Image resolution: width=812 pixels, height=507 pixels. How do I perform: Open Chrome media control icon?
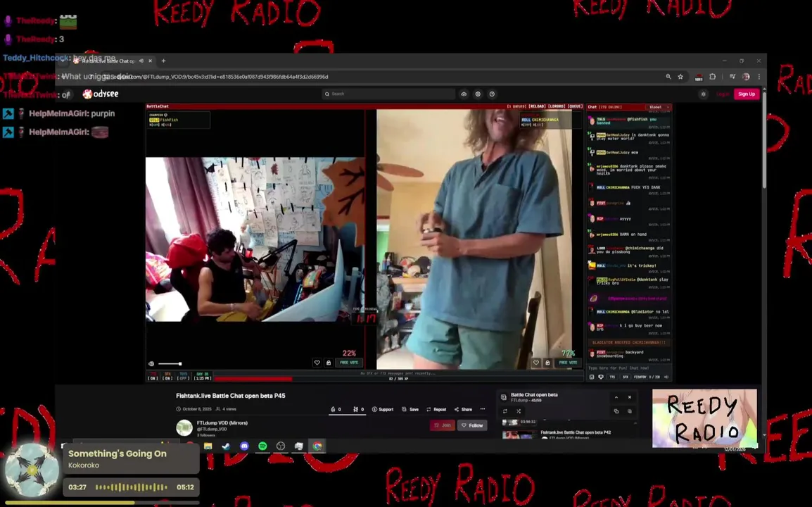pos(732,77)
